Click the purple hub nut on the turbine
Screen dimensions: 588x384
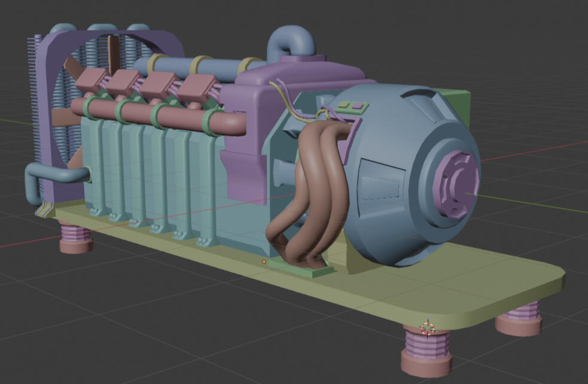pyautogui.click(x=456, y=185)
